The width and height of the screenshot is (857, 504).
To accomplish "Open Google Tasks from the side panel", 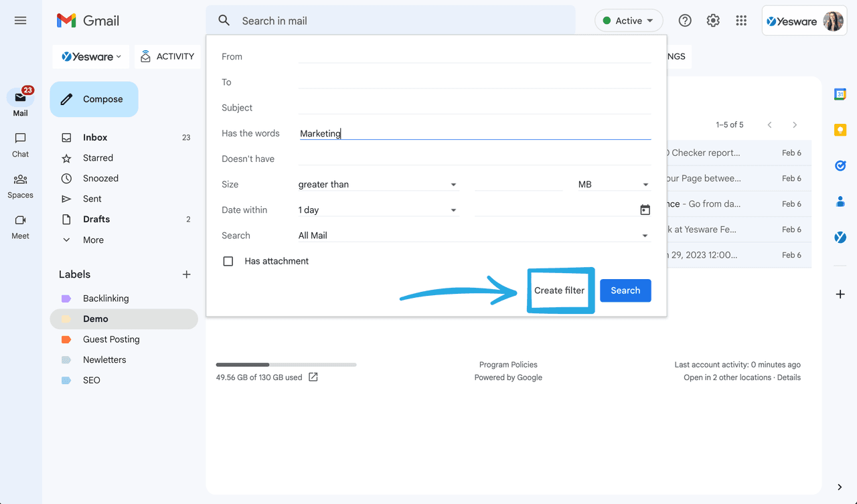I will tap(840, 165).
